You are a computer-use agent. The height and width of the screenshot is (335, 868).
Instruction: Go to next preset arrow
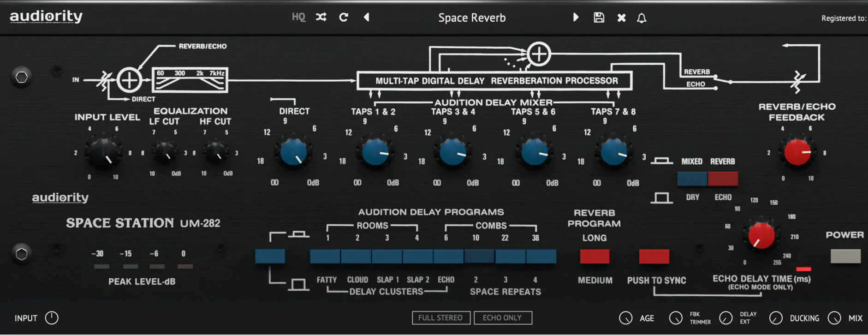(x=576, y=18)
